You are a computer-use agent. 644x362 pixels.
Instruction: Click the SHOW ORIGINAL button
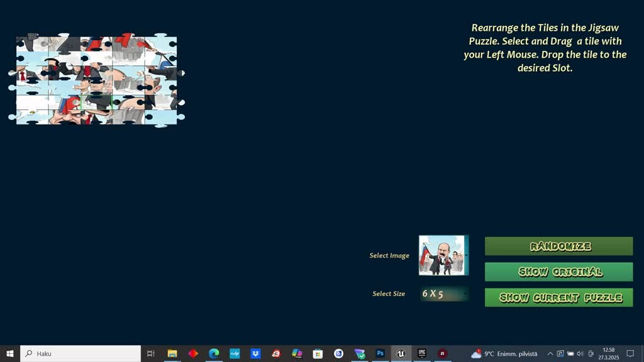tap(558, 272)
